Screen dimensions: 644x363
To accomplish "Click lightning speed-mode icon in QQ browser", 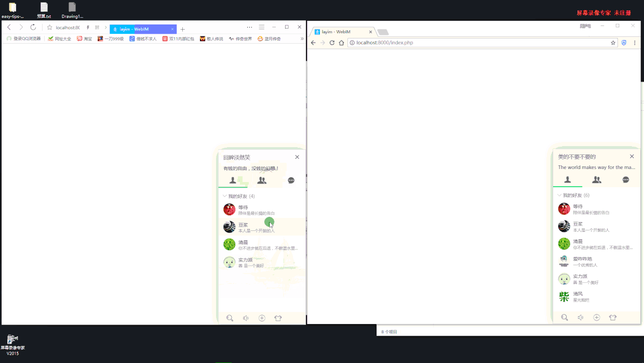I will coord(88,28).
